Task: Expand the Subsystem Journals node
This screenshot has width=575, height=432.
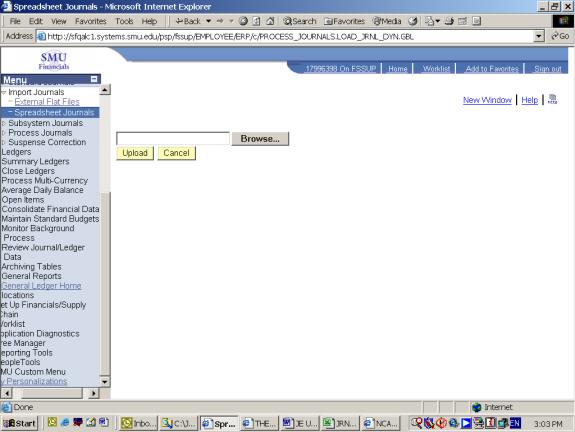Action: coord(4,123)
